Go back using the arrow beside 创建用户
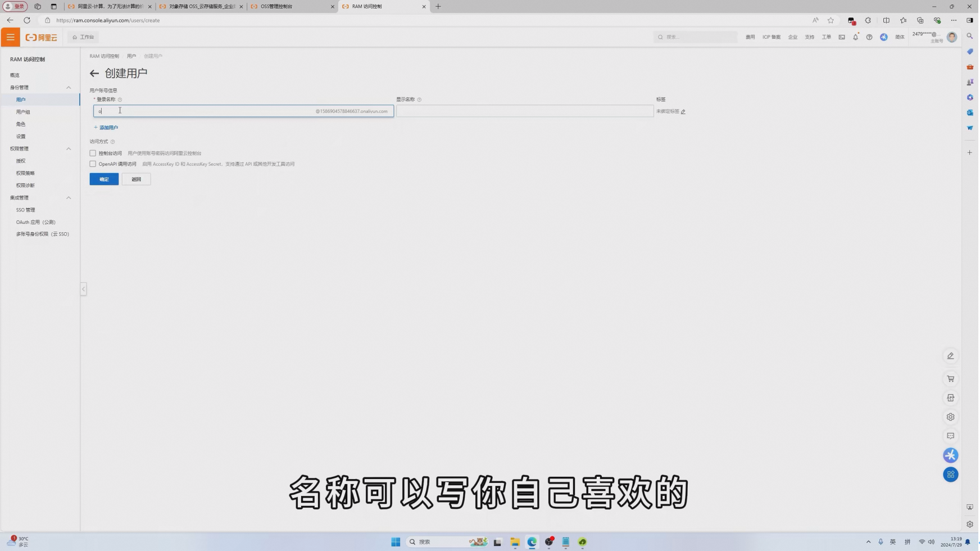The image size is (980, 551). [94, 74]
